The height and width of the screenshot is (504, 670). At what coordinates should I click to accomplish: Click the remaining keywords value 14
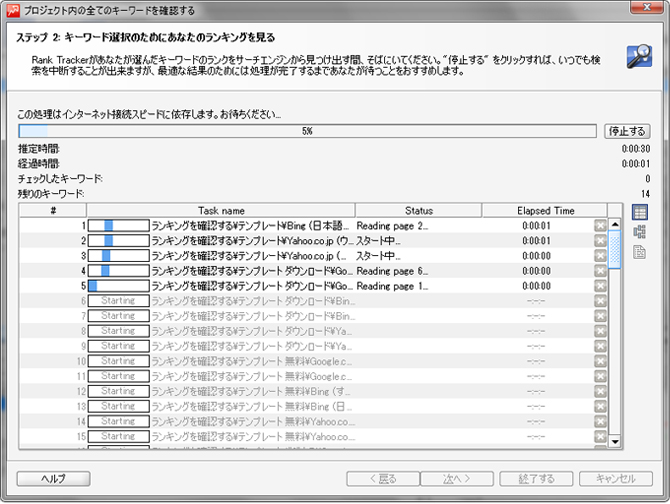pyautogui.click(x=645, y=194)
